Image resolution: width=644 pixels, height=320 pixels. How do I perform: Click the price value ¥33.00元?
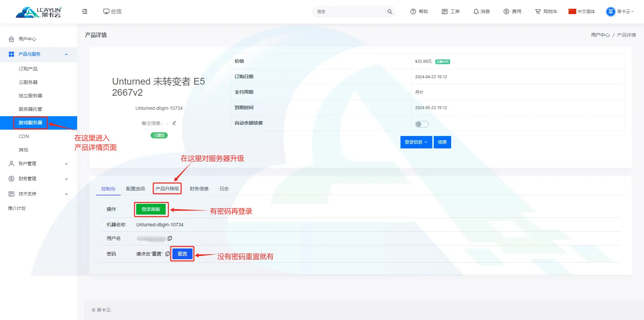(x=423, y=61)
